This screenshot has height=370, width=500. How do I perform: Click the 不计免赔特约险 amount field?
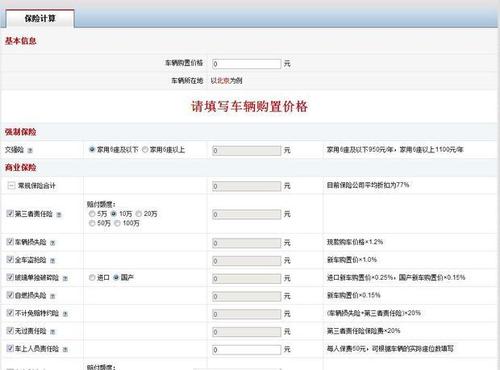(247, 314)
